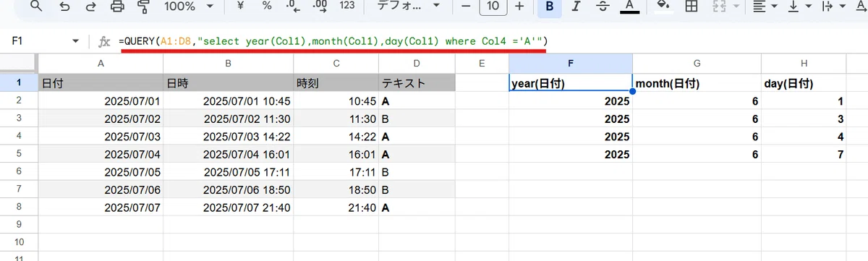Select column B header
Image resolution: width=868 pixels, height=261 pixels.
click(x=228, y=64)
